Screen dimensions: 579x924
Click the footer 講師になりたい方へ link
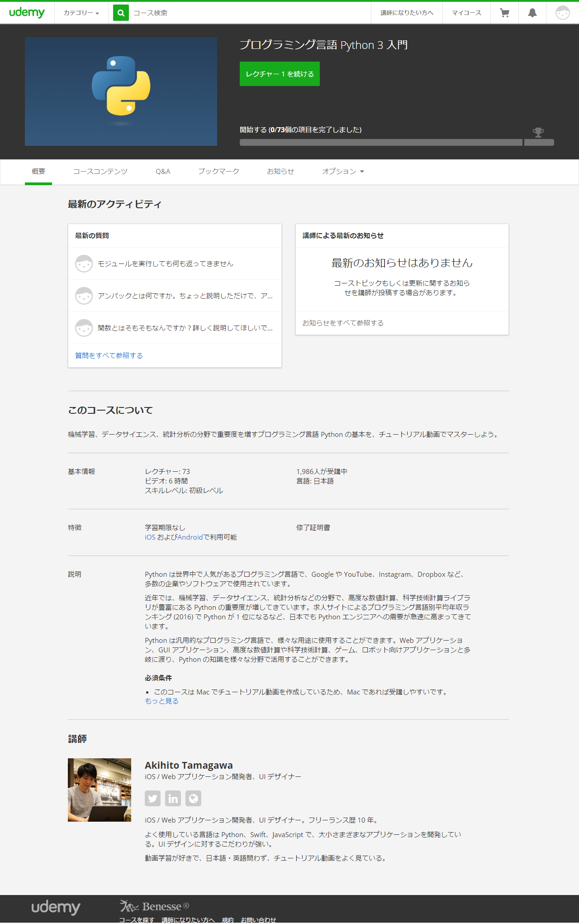(188, 920)
